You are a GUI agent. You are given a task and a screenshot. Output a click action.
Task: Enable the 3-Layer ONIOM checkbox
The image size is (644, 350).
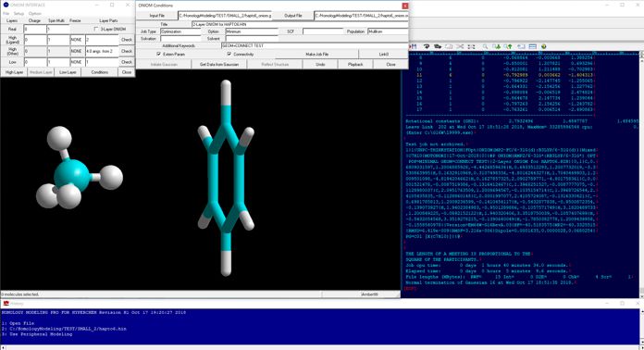click(x=96, y=30)
